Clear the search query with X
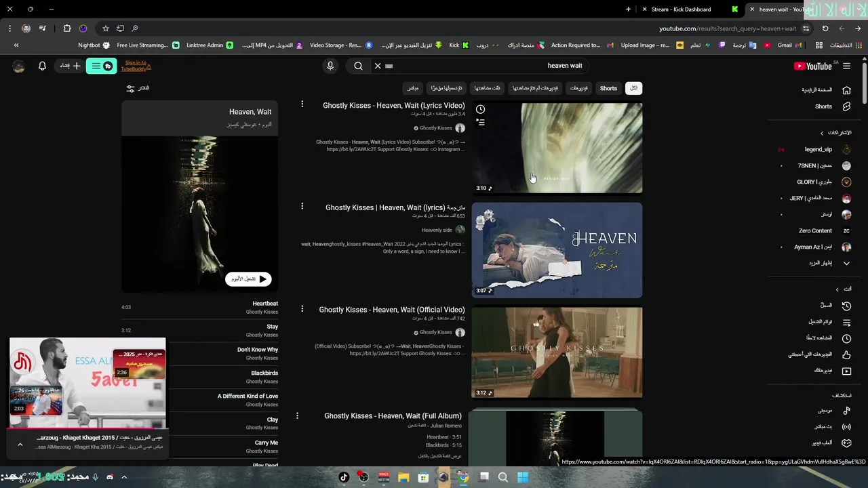Image resolution: width=868 pixels, height=488 pixels. coord(378,66)
